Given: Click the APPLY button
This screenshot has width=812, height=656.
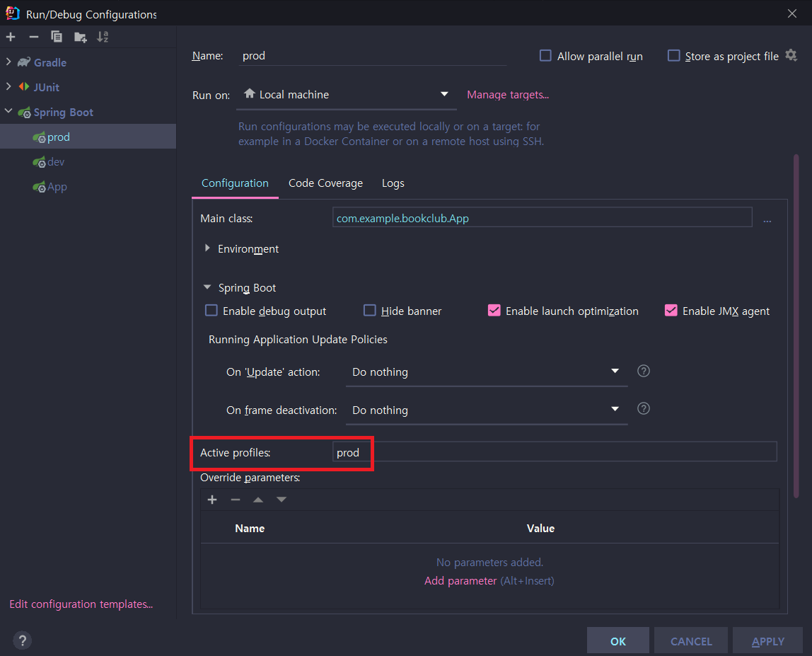Looking at the screenshot, I should [768, 641].
